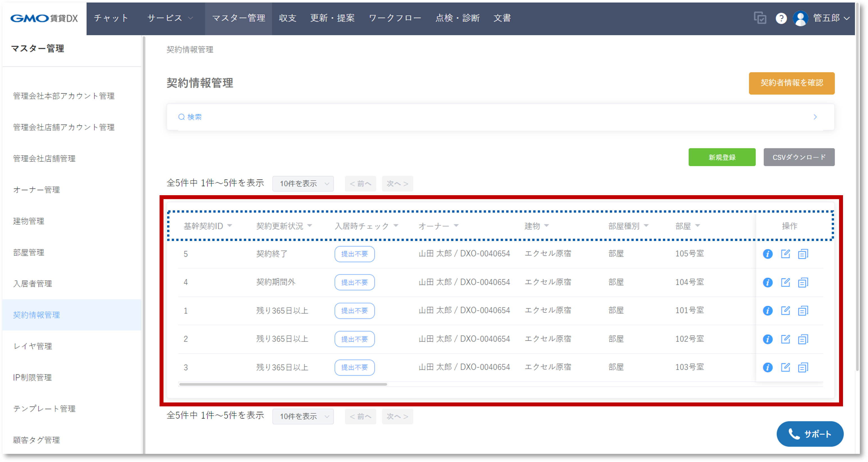Click the 契約者情報を確認 button
The width and height of the screenshot is (868, 462).
792,83
